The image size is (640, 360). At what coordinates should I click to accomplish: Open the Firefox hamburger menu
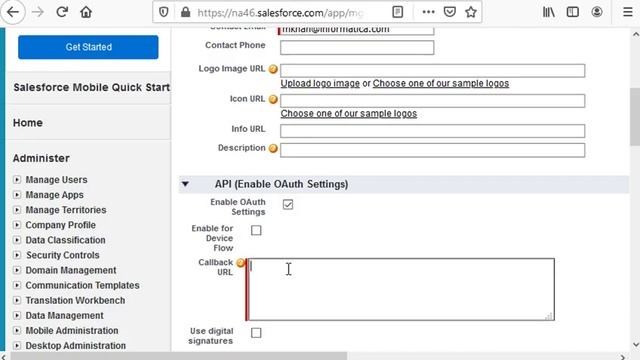pyautogui.click(x=628, y=12)
